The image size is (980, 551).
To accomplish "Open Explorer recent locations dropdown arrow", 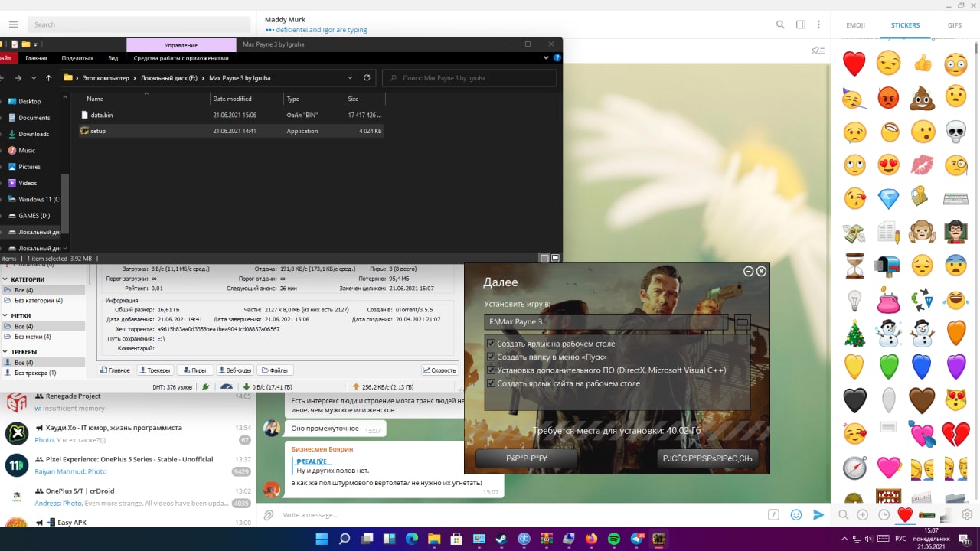I will pyautogui.click(x=33, y=77).
